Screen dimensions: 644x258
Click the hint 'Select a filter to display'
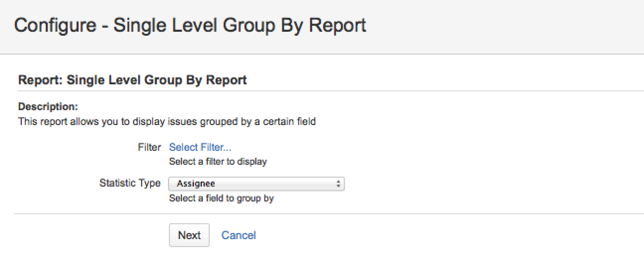[x=218, y=161]
